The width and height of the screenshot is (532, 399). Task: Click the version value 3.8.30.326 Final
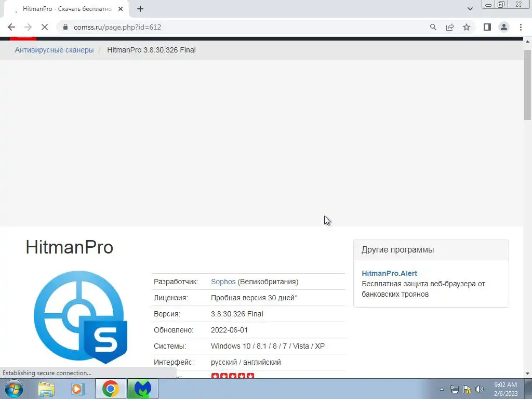coord(237,314)
